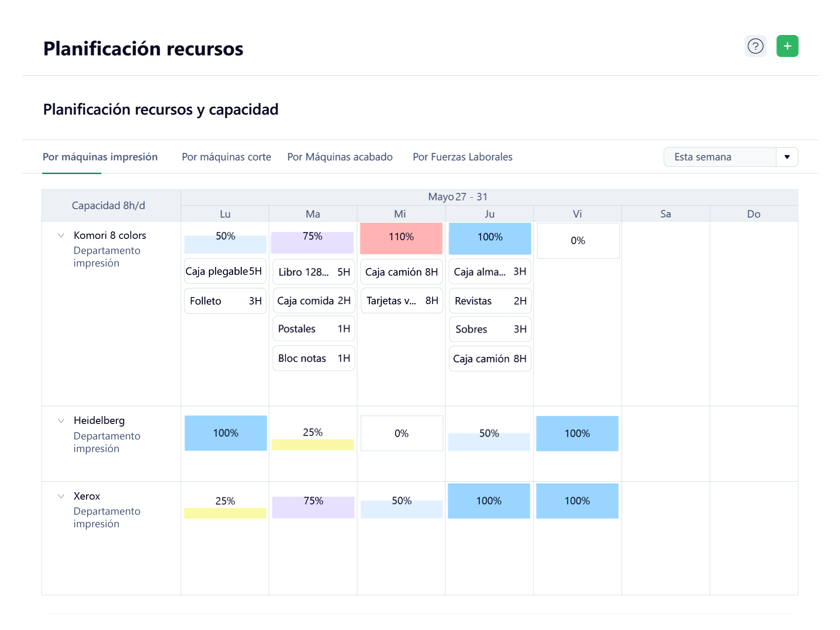Open the Bloc notas 1H task
The image size is (840, 630).
click(314, 358)
